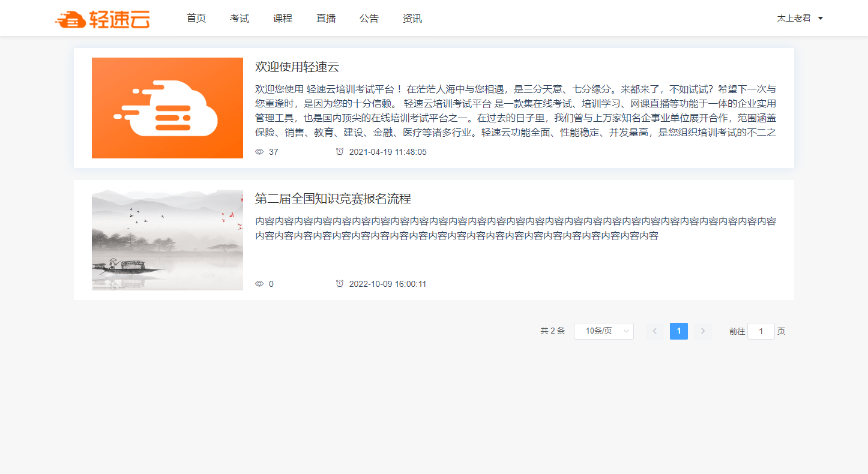Switch to the 直播 page
The width and height of the screenshot is (868, 474).
click(326, 19)
